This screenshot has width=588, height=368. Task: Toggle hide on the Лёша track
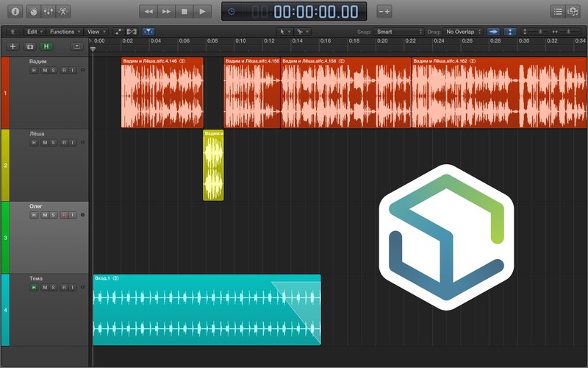tap(34, 143)
